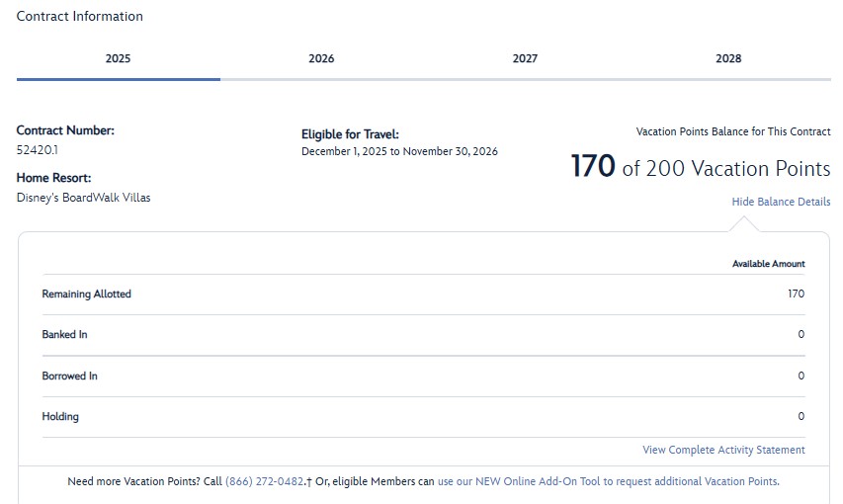Click the Available Amount column header
843x504 pixels.
pyautogui.click(x=768, y=265)
